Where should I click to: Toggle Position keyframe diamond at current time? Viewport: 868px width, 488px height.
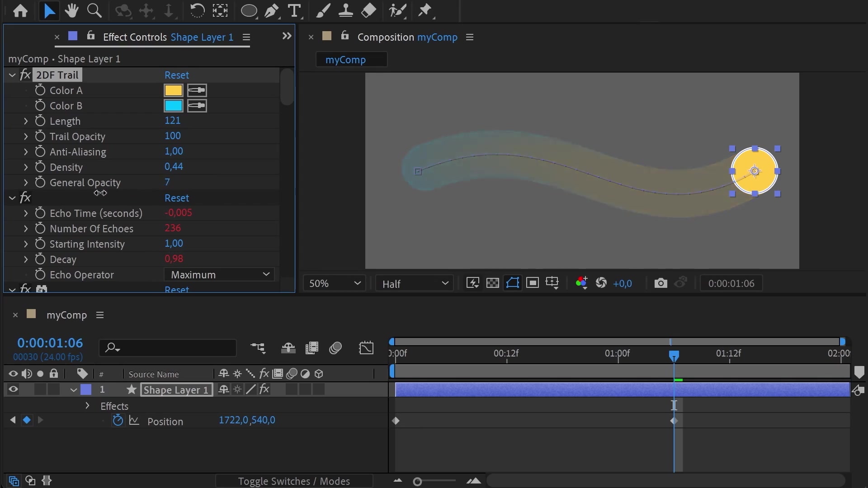[x=27, y=420]
